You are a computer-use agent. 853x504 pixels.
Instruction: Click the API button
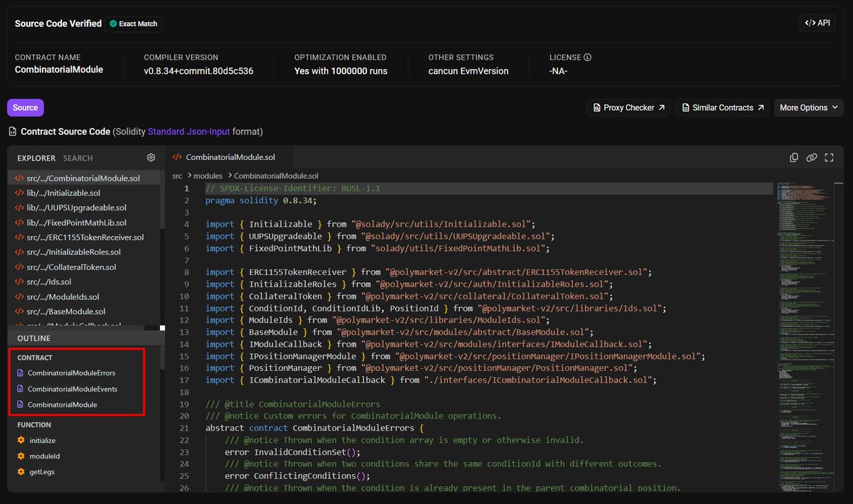(x=817, y=23)
